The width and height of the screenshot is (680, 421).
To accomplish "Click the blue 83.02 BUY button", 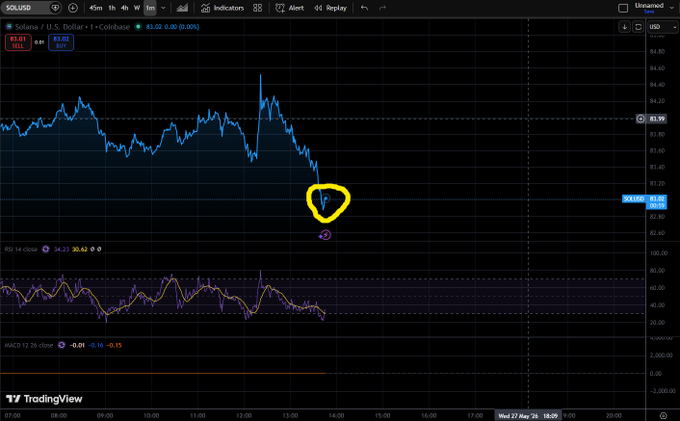I will (61, 42).
